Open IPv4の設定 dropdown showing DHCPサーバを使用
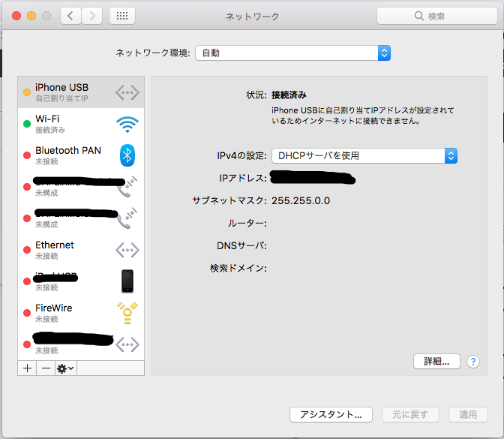The height and width of the screenshot is (439, 504). pyautogui.click(x=364, y=155)
